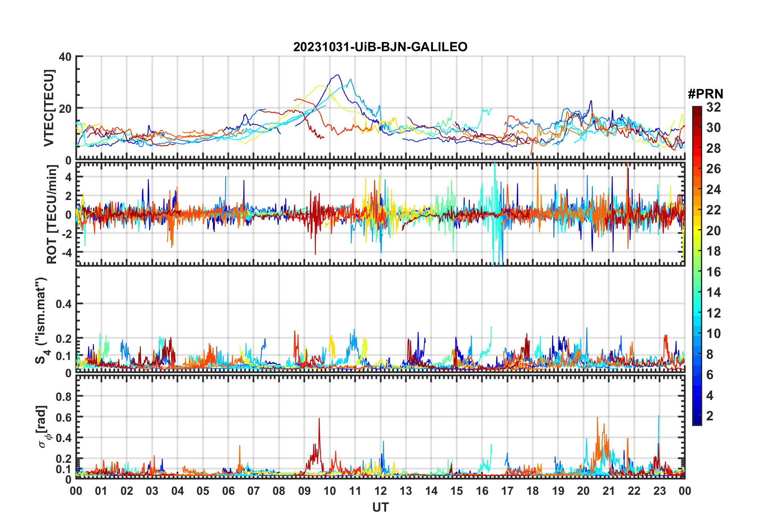The height and width of the screenshot is (532, 761).
Task: Click the x-axis tick label 12
Action: 380,491
